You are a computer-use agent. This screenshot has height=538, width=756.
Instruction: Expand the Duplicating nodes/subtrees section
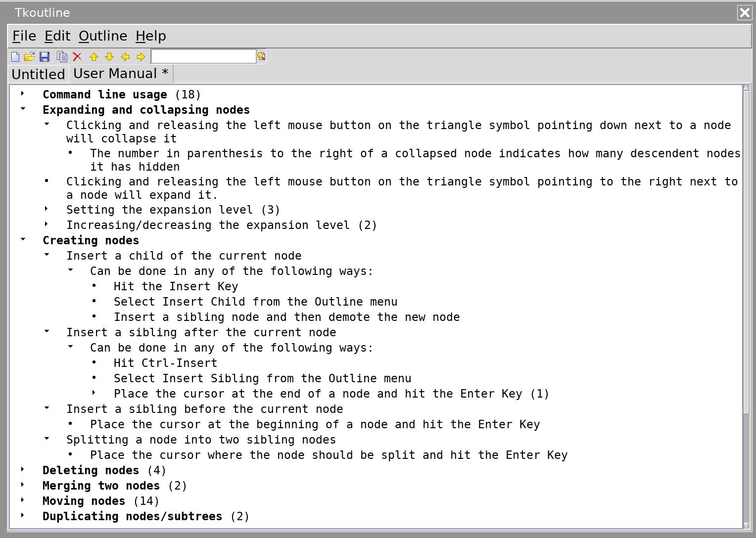click(x=22, y=515)
